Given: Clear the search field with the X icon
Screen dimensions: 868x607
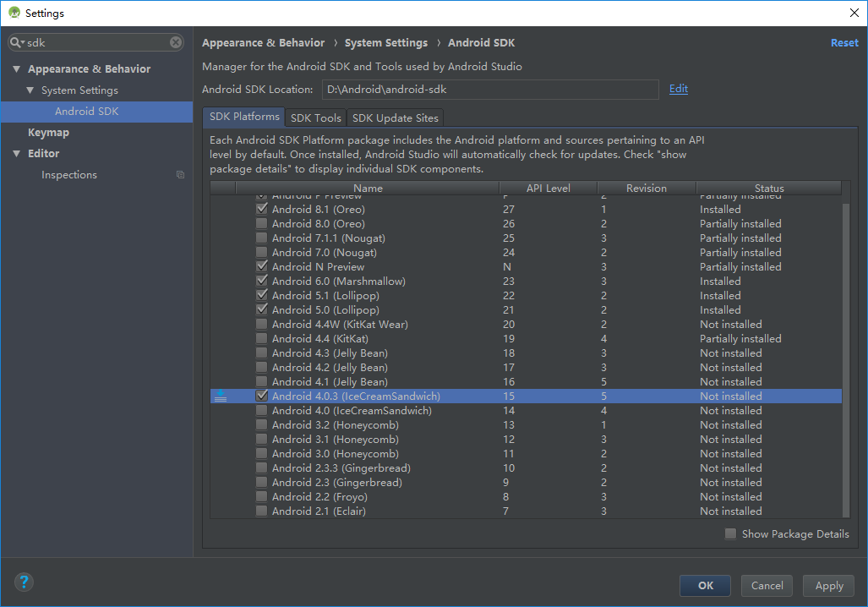Looking at the screenshot, I should point(176,42).
